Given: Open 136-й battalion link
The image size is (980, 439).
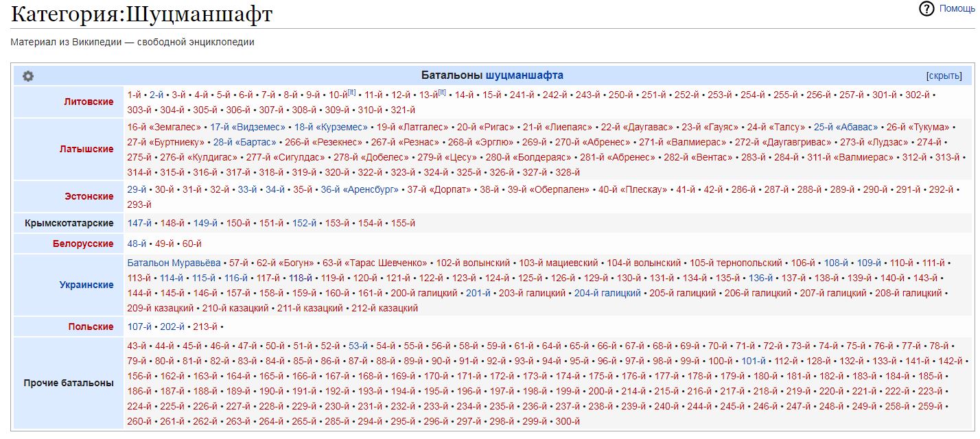Looking at the screenshot, I should coord(760,278).
